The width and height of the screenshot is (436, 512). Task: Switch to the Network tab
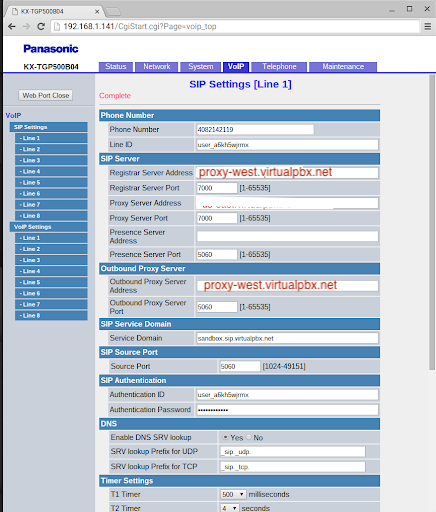coord(157,67)
